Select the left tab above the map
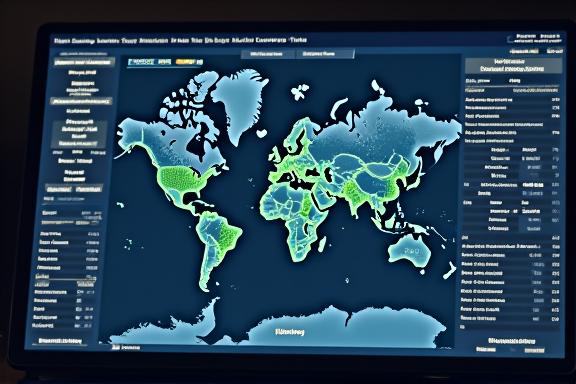 click(268, 54)
